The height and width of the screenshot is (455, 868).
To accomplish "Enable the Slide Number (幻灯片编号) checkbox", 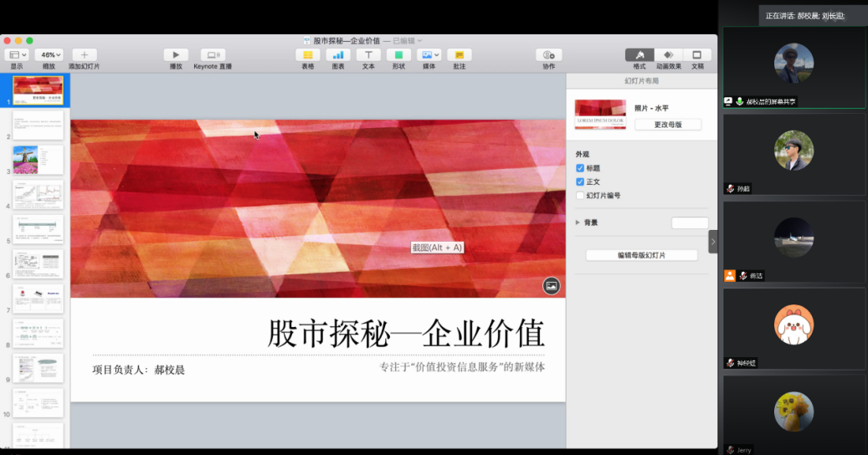I will point(580,196).
